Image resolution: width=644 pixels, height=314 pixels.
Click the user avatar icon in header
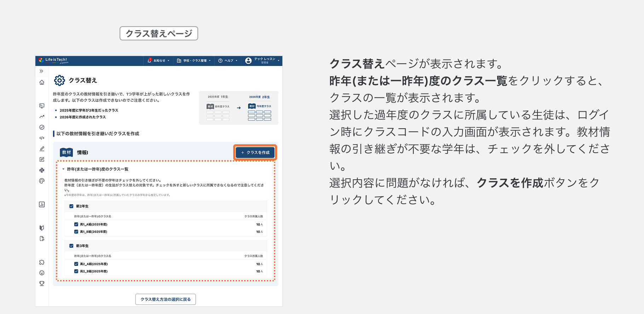[248, 61]
